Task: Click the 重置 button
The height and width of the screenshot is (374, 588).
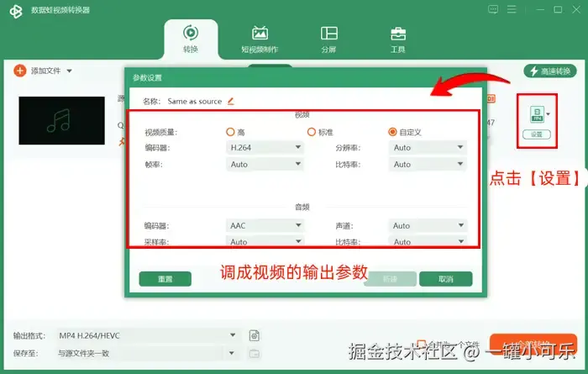Action: point(165,279)
